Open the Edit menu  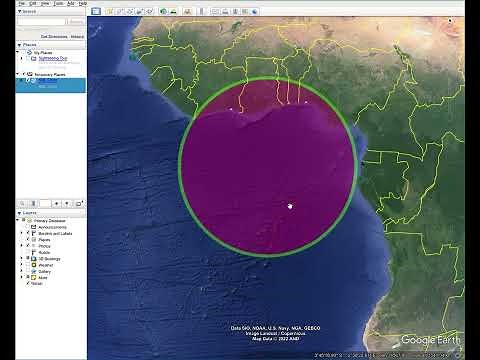coord(33,3)
